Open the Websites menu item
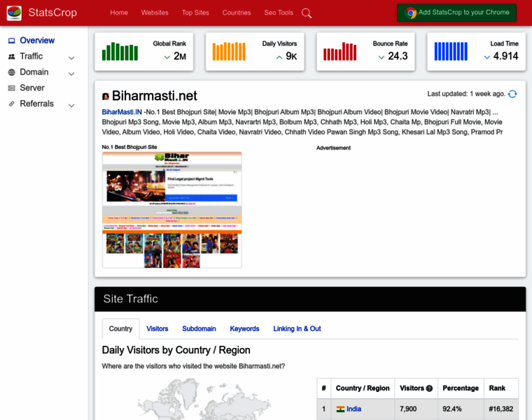This screenshot has width=532, height=420. (x=155, y=13)
